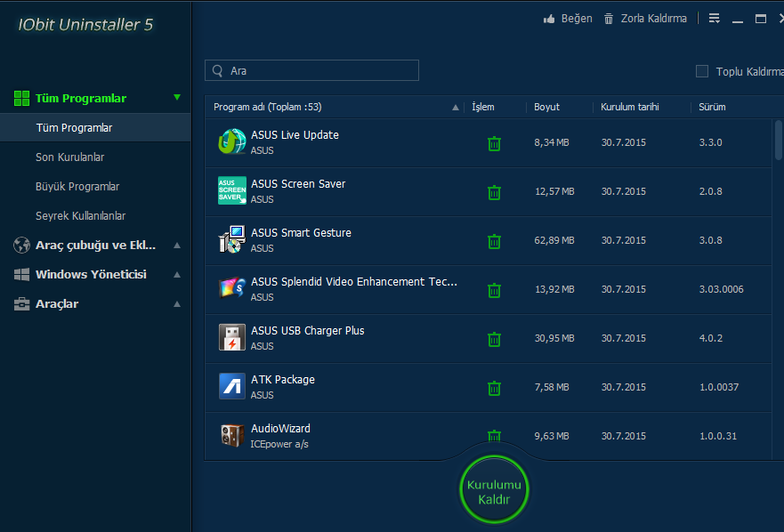Click trash icon for ASUS Splendid Video Enhancement
Image resolution: width=784 pixels, height=532 pixels.
494,291
